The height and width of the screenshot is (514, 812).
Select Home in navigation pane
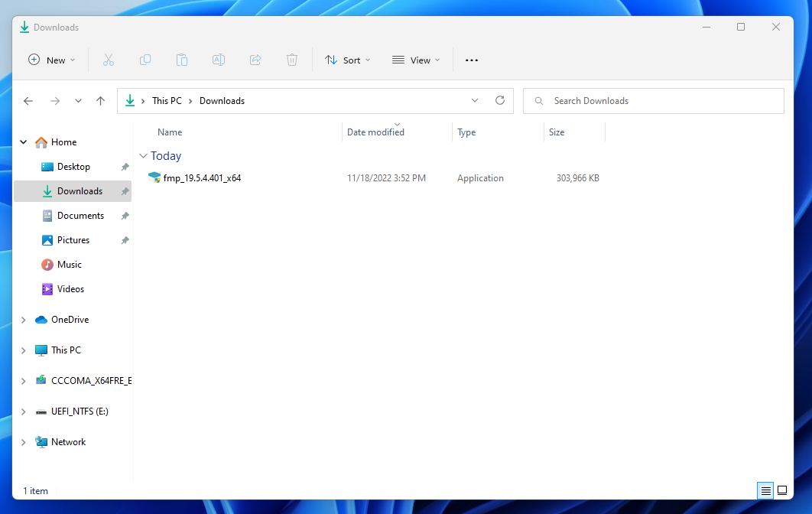(x=63, y=142)
